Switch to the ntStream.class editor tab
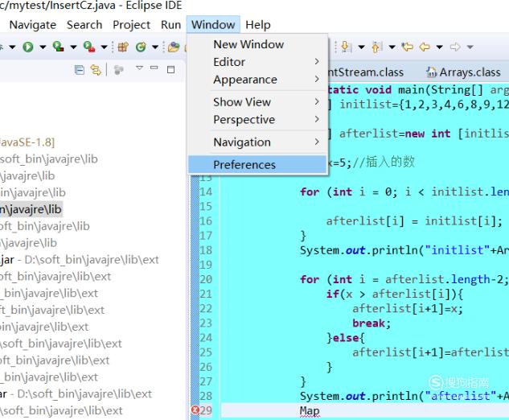 pos(366,72)
